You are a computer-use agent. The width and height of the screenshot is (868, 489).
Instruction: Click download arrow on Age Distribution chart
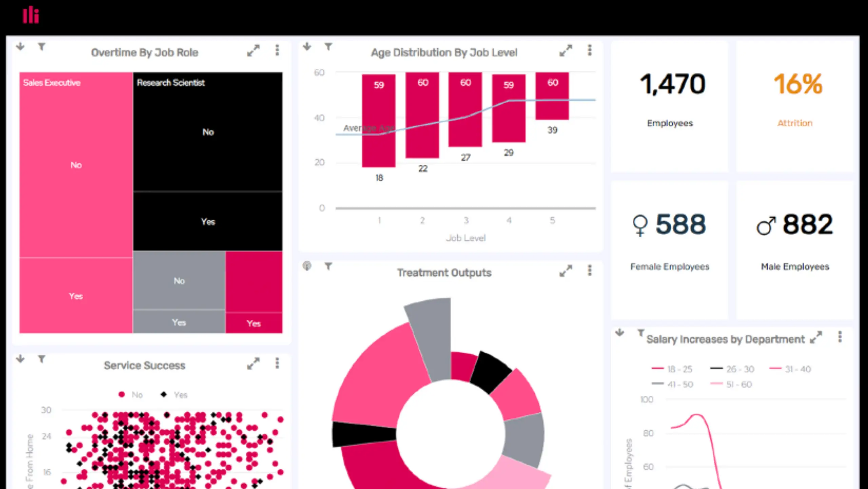tap(307, 46)
